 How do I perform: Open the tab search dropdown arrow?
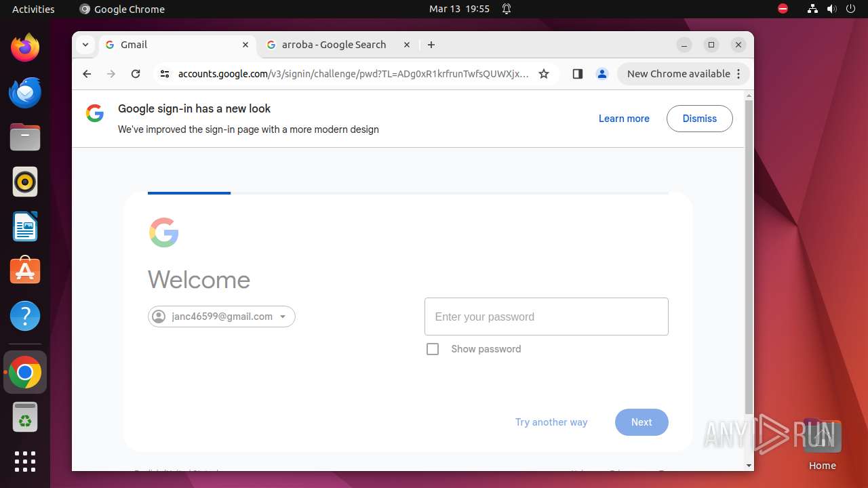[x=85, y=45]
